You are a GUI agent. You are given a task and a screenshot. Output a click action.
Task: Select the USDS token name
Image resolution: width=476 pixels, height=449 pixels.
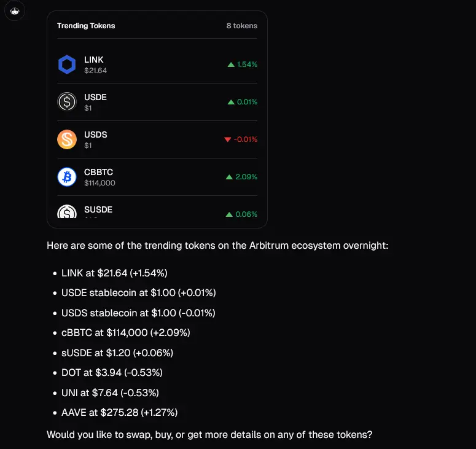(96, 135)
